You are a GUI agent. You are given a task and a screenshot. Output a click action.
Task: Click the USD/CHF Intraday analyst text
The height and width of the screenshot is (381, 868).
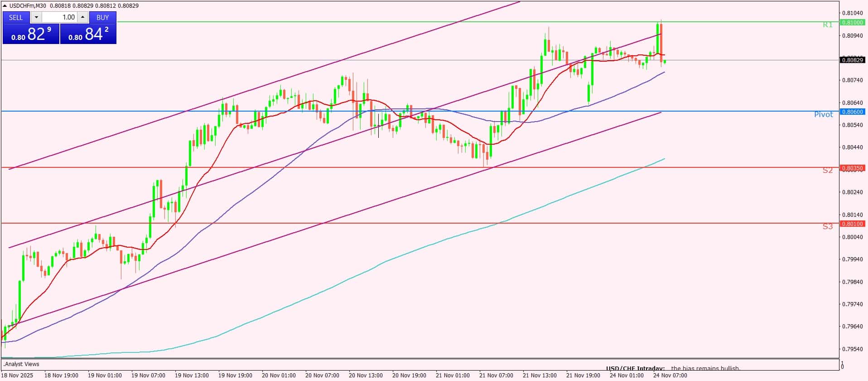[635, 368]
